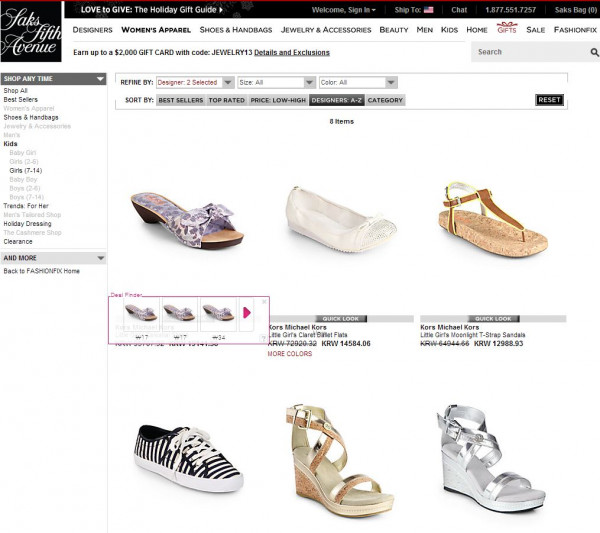Open the Shoes & Handbags menu

236,30
